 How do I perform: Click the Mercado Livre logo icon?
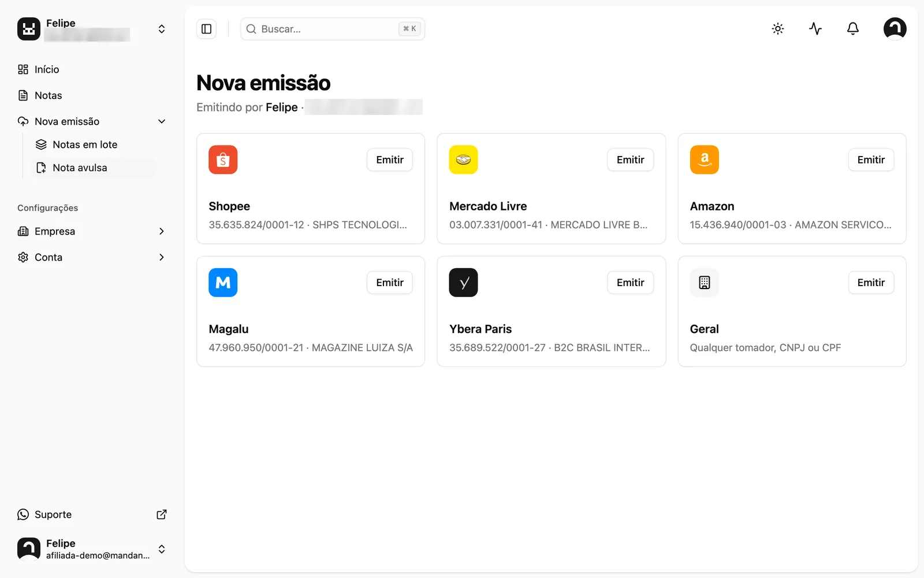463,160
